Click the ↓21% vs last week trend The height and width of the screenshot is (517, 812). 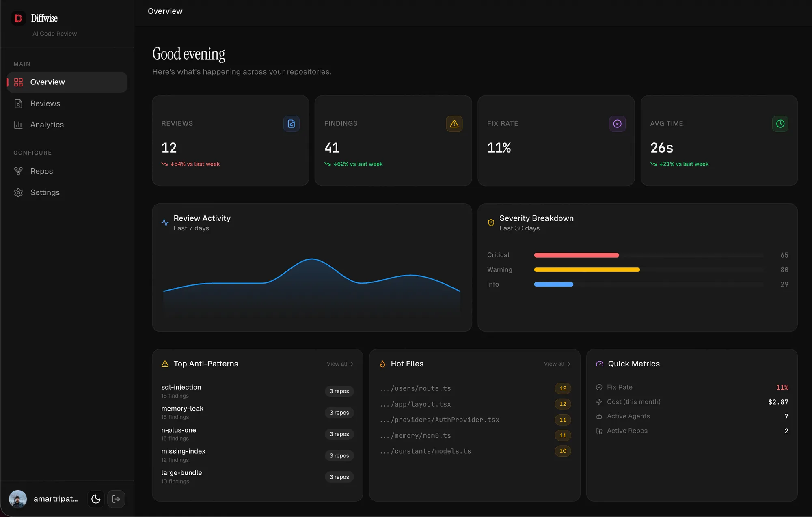pyautogui.click(x=679, y=164)
